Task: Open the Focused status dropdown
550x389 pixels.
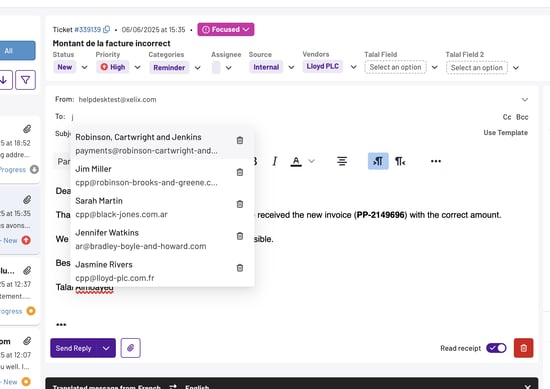Action: point(226,29)
